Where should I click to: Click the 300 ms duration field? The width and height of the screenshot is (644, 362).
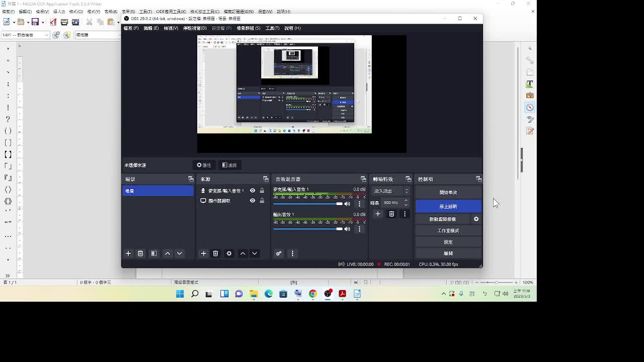(x=392, y=203)
